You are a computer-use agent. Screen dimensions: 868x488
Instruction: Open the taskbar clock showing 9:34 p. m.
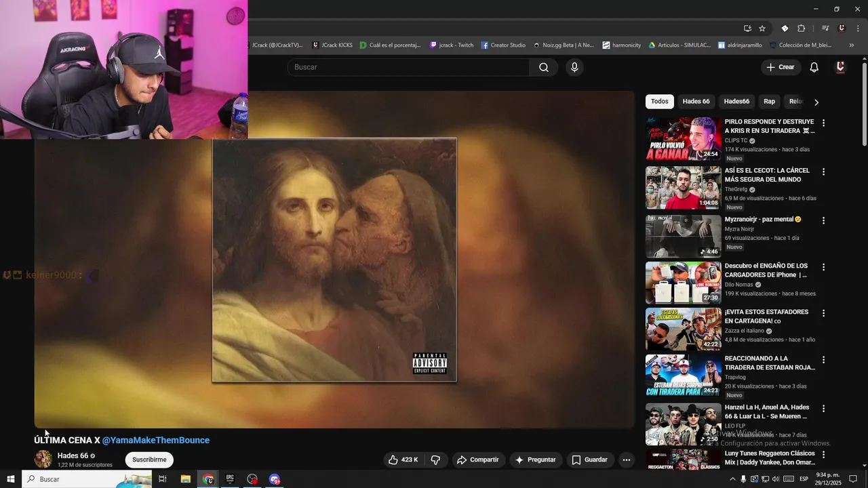829,479
